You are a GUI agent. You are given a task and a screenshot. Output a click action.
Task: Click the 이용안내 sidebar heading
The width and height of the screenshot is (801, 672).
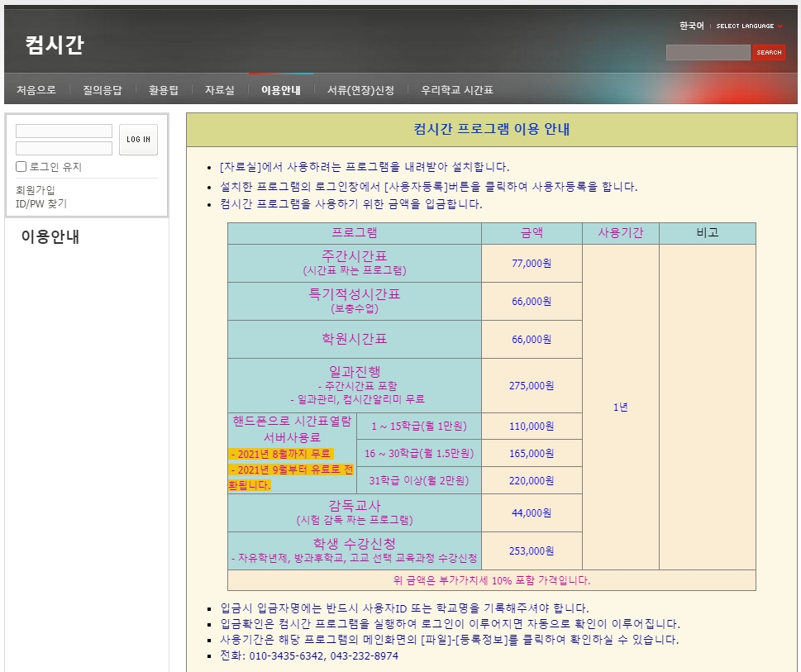click(50, 236)
